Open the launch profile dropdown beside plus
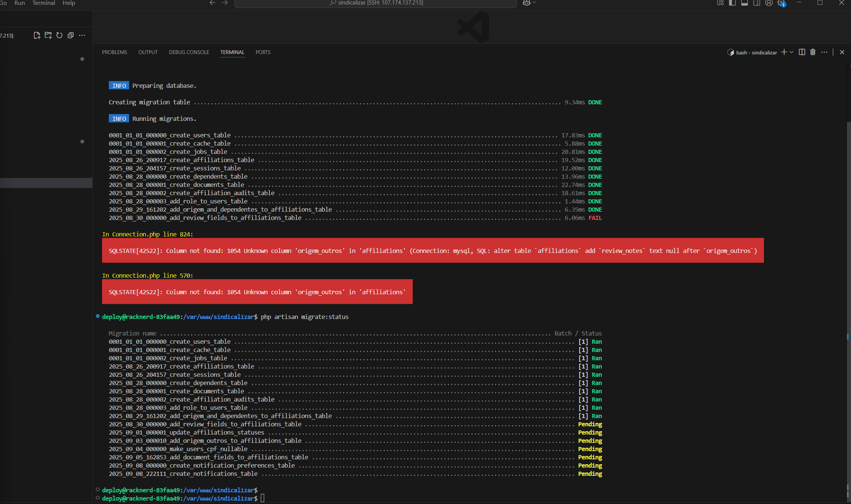The width and height of the screenshot is (851, 504). point(792,52)
